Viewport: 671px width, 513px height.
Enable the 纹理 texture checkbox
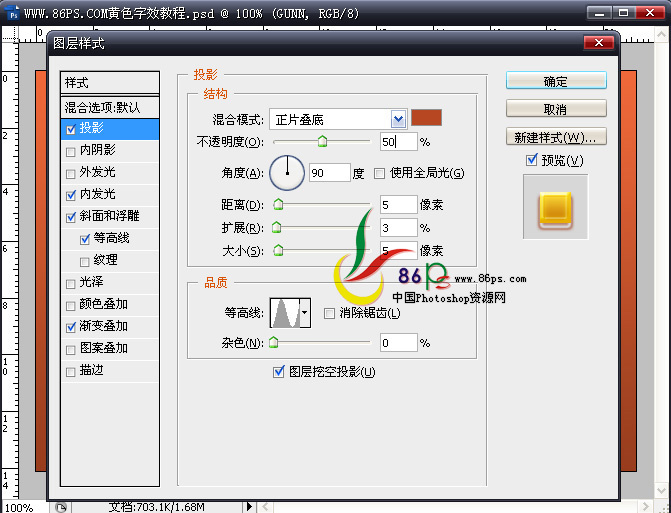pyautogui.click(x=84, y=261)
